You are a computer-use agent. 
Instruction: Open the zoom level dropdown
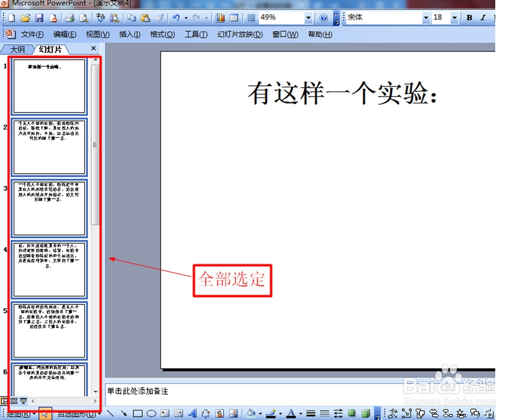(308, 17)
